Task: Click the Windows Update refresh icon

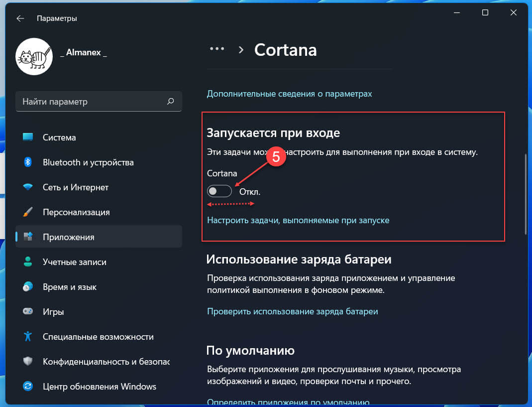Action: [x=28, y=386]
